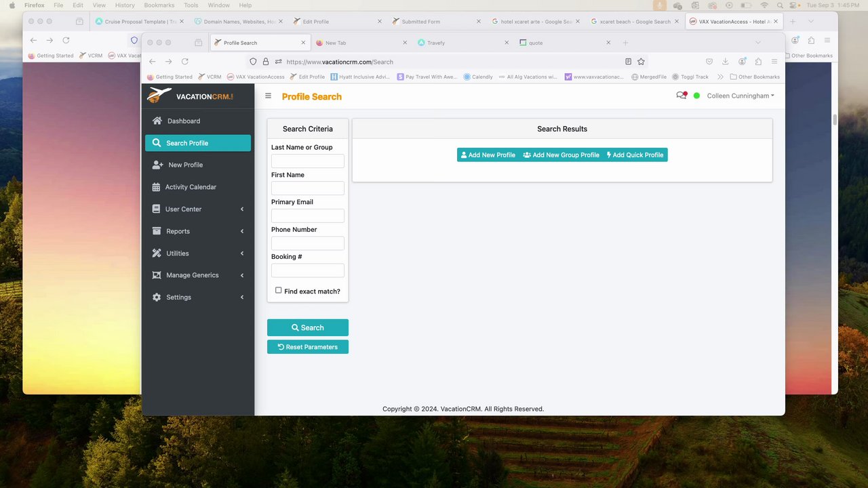Check the Find exact match checkbox
Screen dimensions: 868x488
[278, 290]
